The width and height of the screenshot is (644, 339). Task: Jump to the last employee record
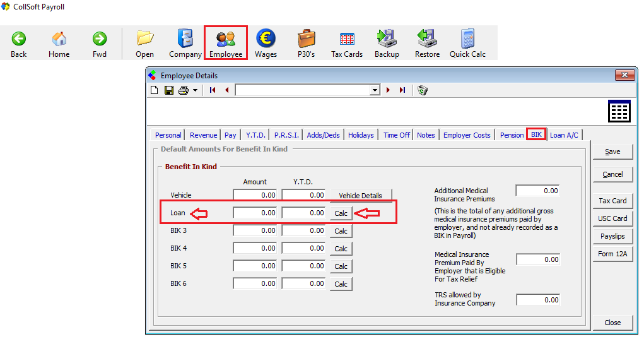(402, 90)
